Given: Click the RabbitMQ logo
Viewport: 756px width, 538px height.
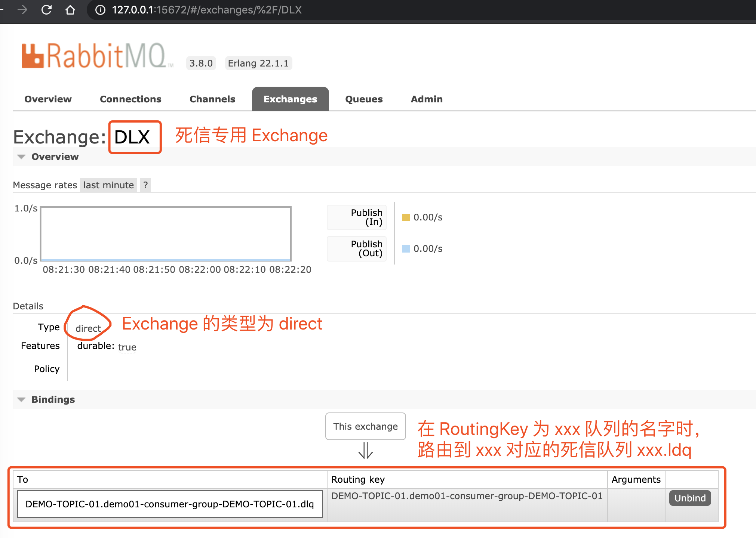Looking at the screenshot, I should click(97, 56).
